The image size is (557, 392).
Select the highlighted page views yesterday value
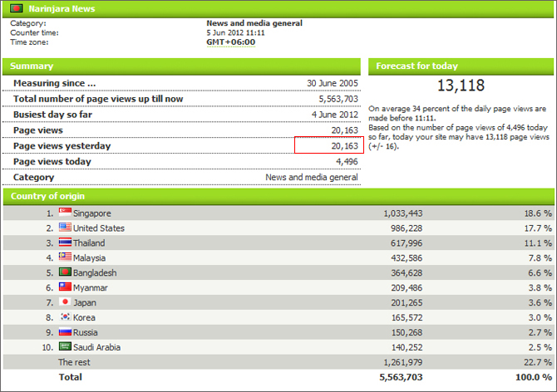point(328,146)
